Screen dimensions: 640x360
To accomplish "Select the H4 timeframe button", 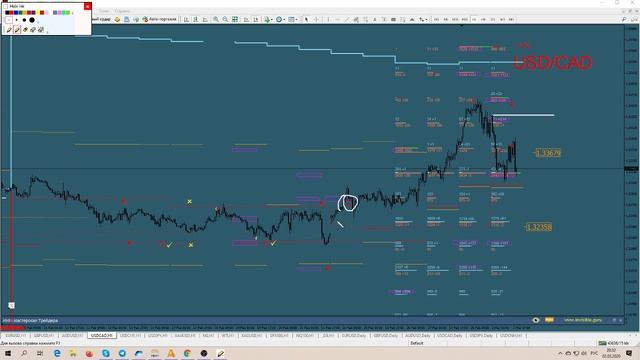I will [x=484, y=19].
